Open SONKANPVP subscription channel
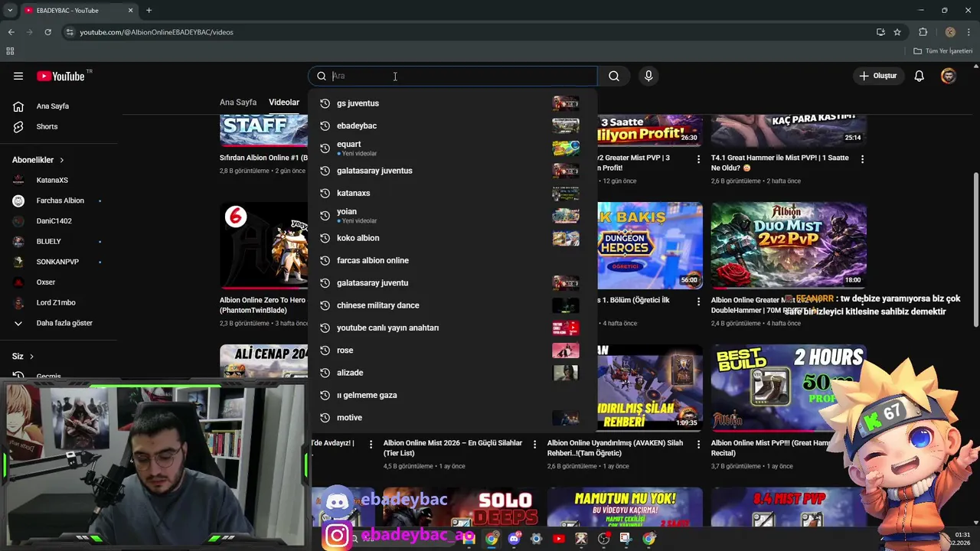The image size is (980, 551). 58,262
